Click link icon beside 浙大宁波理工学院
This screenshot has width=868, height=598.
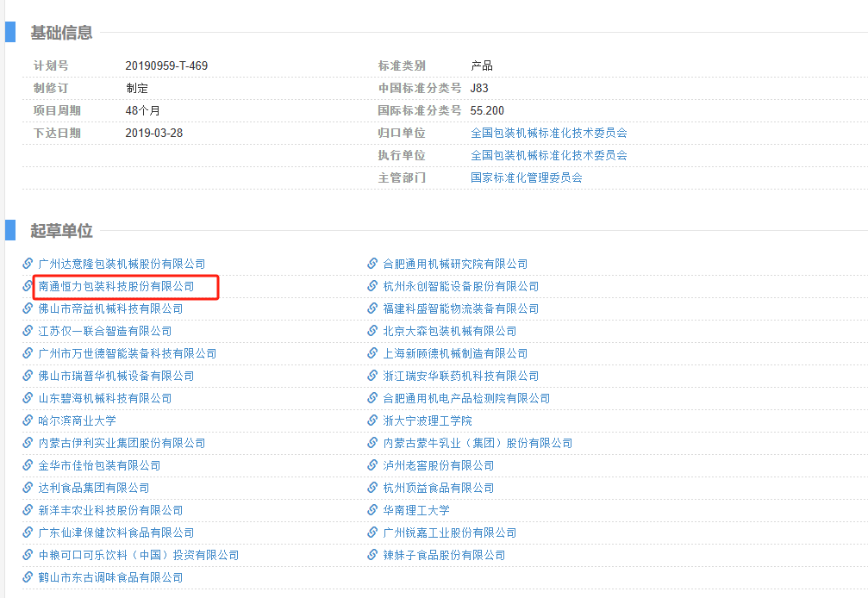pyautogui.click(x=373, y=420)
